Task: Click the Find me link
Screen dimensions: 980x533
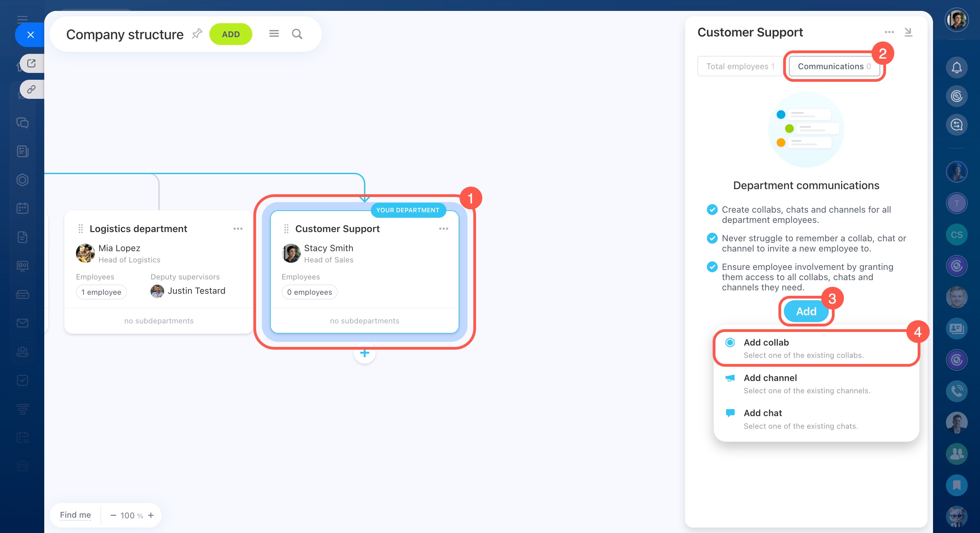Action: (x=75, y=515)
